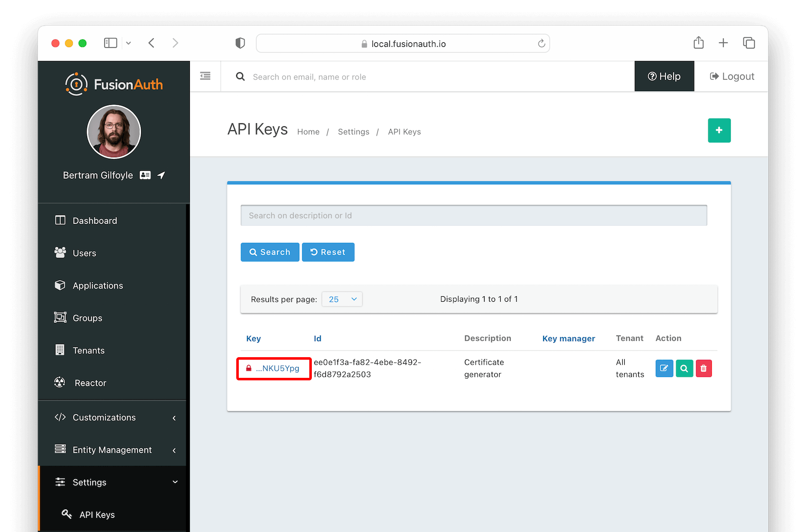Screen dimensions: 806x532
Task: Open the Dashboard section in the sidebar
Action: tap(95, 220)
